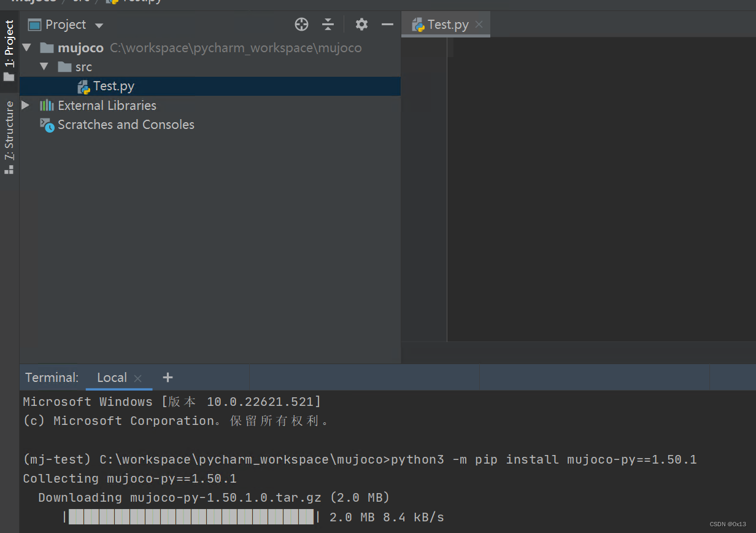
Task: Click the locate/scroll-from-source crosshair icon
Action: pyautogui.click(x=301, y=25)
